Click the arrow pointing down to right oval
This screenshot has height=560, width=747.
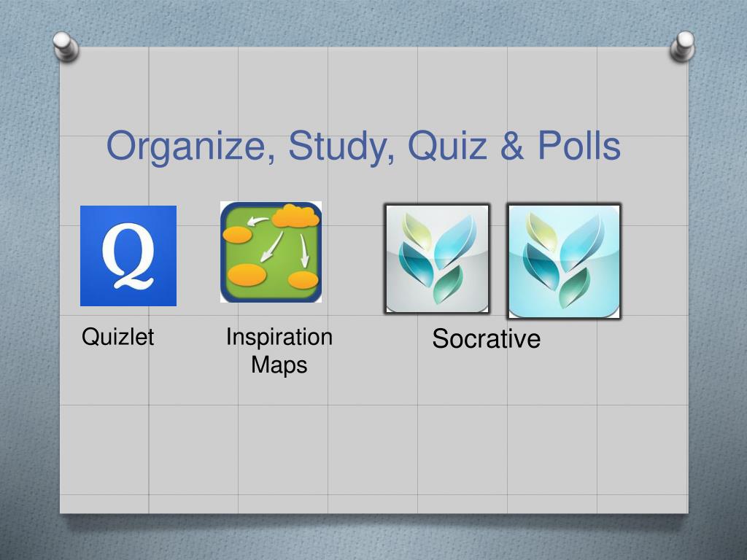click(x=304, y=251)
